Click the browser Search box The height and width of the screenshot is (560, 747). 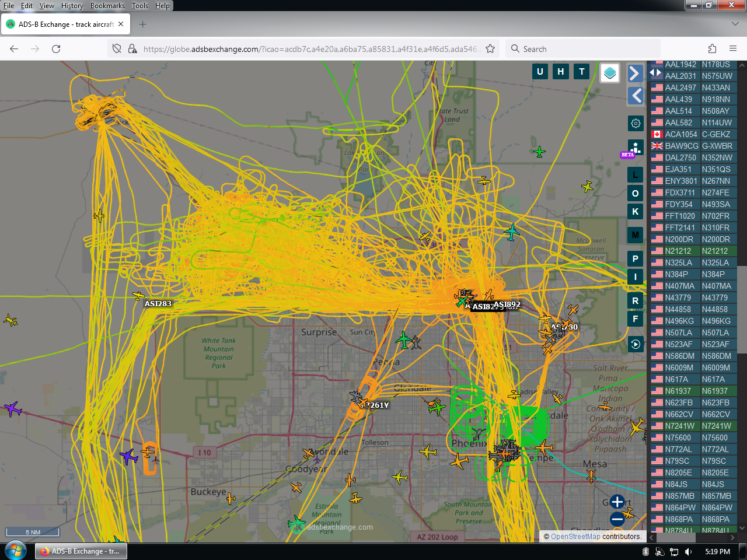[x=584, y=49]
